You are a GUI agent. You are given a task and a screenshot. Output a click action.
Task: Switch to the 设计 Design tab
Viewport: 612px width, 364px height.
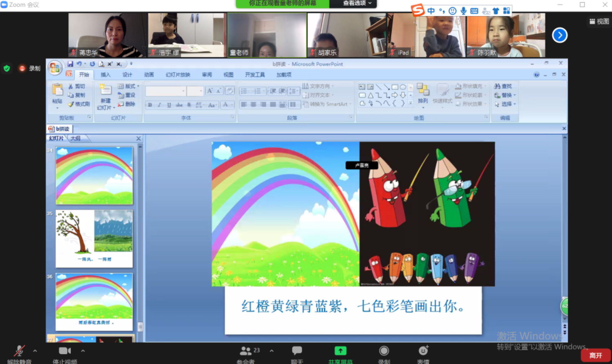click(x=127, y=75)
